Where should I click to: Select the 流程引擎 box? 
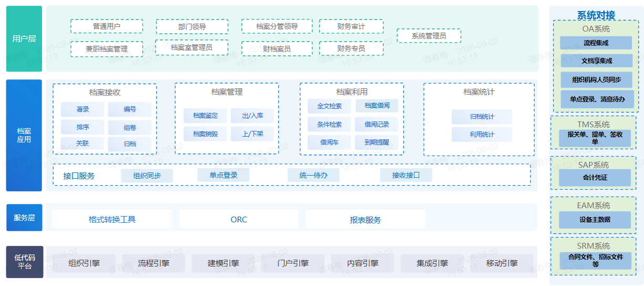coord(154,263)
